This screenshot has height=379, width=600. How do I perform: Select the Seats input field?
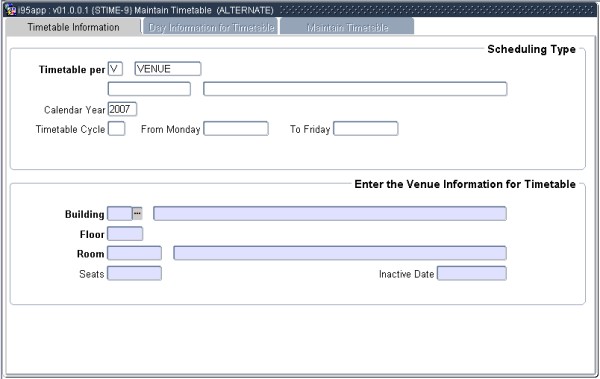tap(134, 273)
